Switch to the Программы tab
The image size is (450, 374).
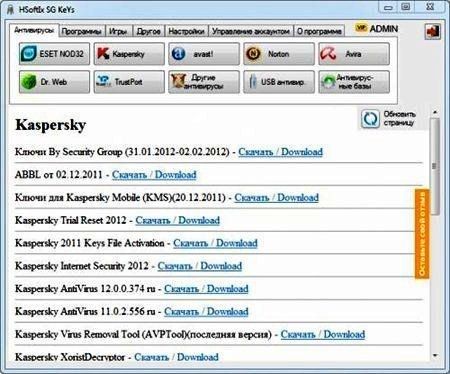82,31
